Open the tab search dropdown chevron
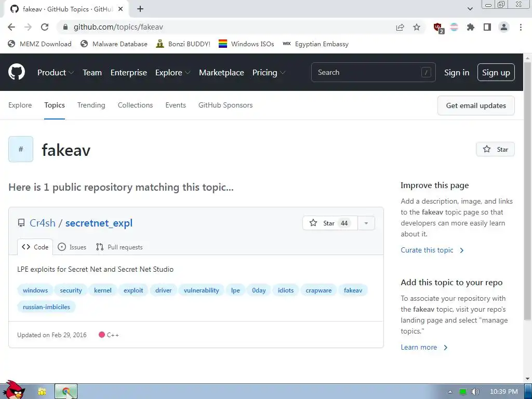The height and width of the screenshot is (399, 532). point(470,9)
